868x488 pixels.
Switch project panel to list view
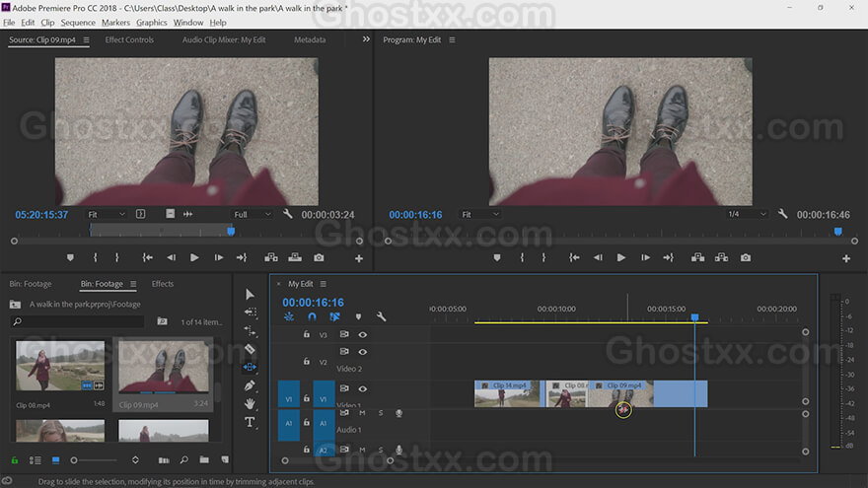35,460
